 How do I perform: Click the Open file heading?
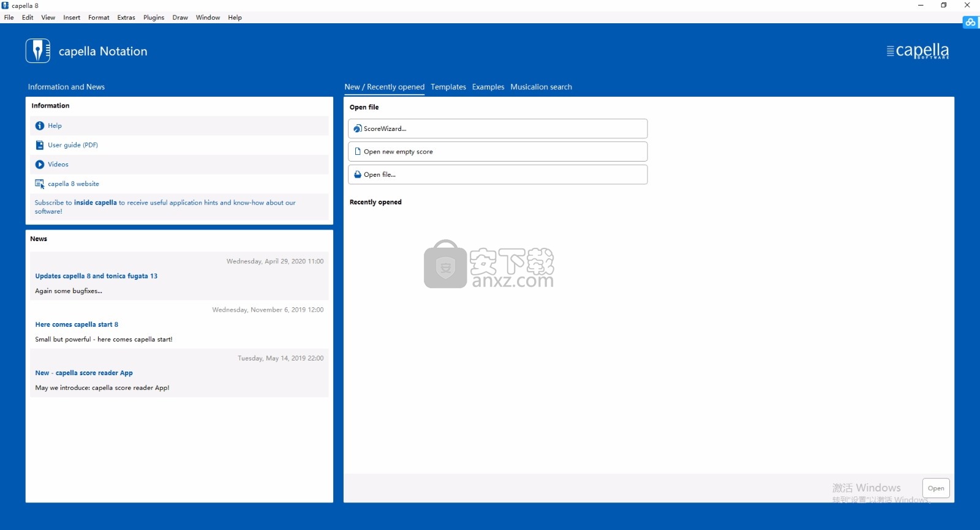click(x=364, y=107)
